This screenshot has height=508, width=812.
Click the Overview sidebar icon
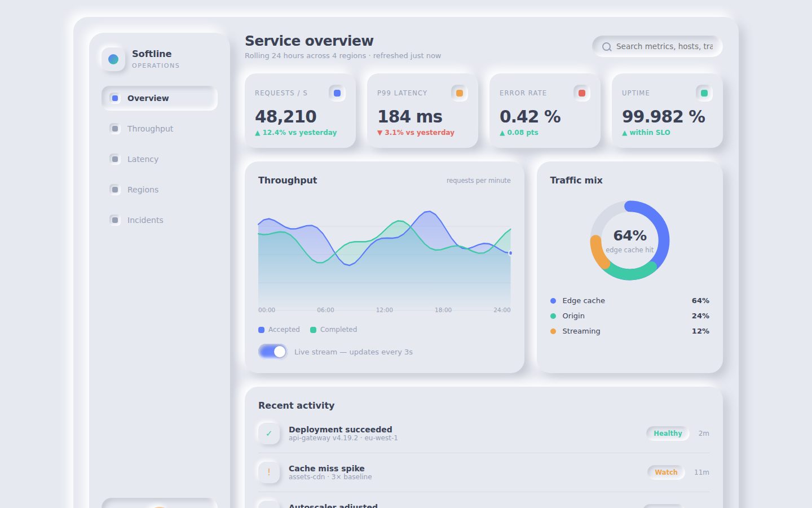point(115,98)
